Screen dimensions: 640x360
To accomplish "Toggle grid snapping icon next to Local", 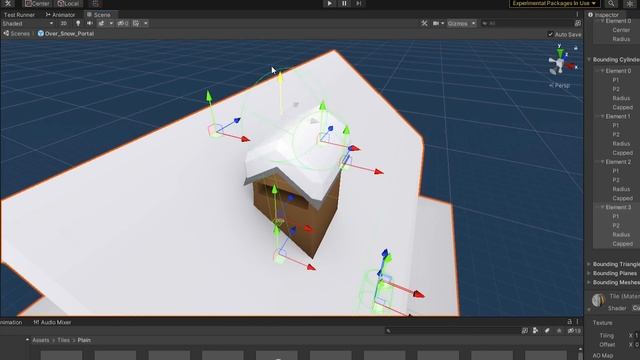I will [95, 4].
